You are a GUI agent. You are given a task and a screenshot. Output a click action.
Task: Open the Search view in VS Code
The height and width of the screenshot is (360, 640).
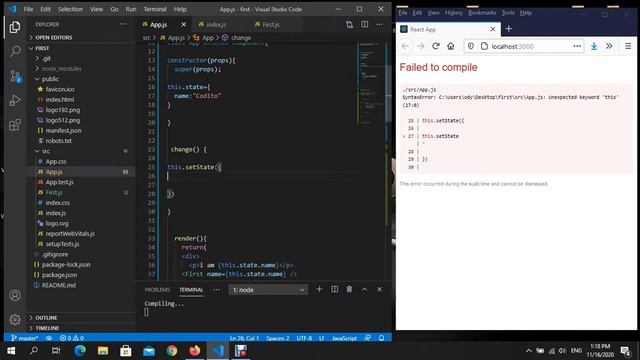point(15,51)
